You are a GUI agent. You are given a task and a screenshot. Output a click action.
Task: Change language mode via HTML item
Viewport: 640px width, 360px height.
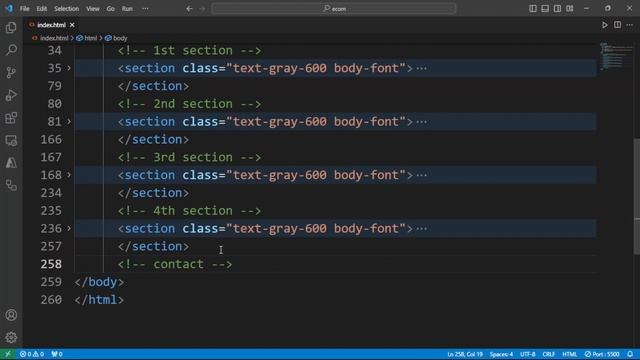570,354
